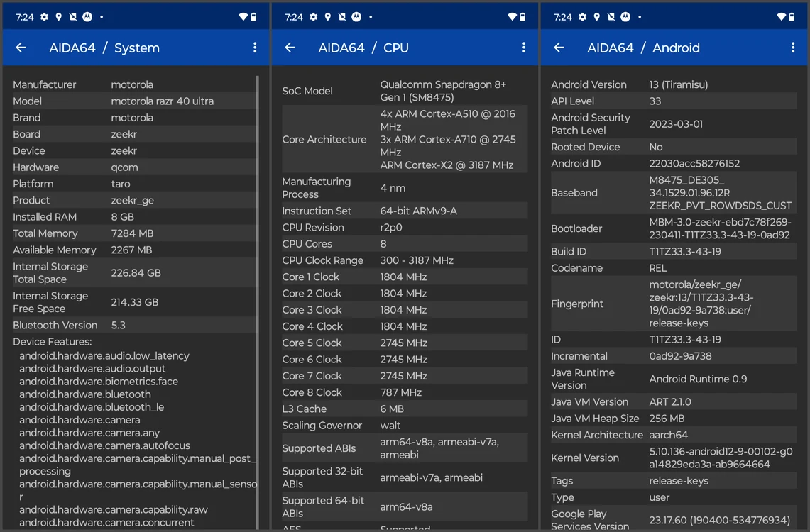Select the Hardware row 'qcom'
This screenshot has width=810, height=532.
click(x=134, y=167)
